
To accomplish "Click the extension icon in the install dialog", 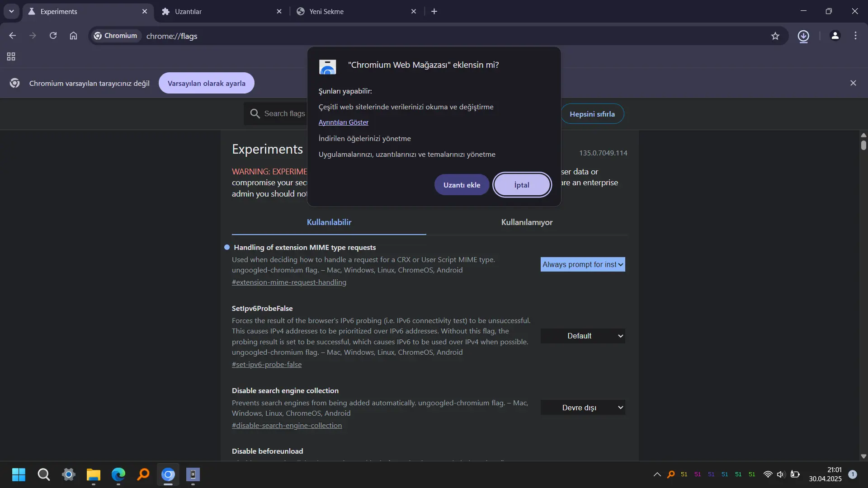I will click(x=327, y=67).
